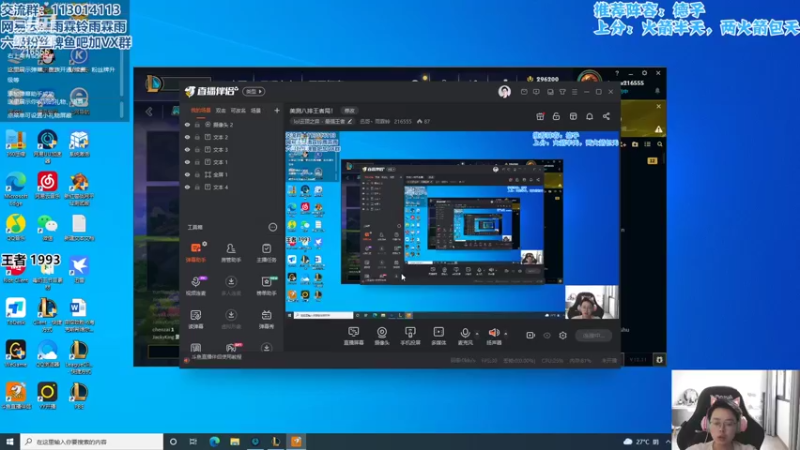Viewport: 800px width, 450px height.
Task: Open the 视频连麦 microphone tool
Action: [x=195, y=286]
